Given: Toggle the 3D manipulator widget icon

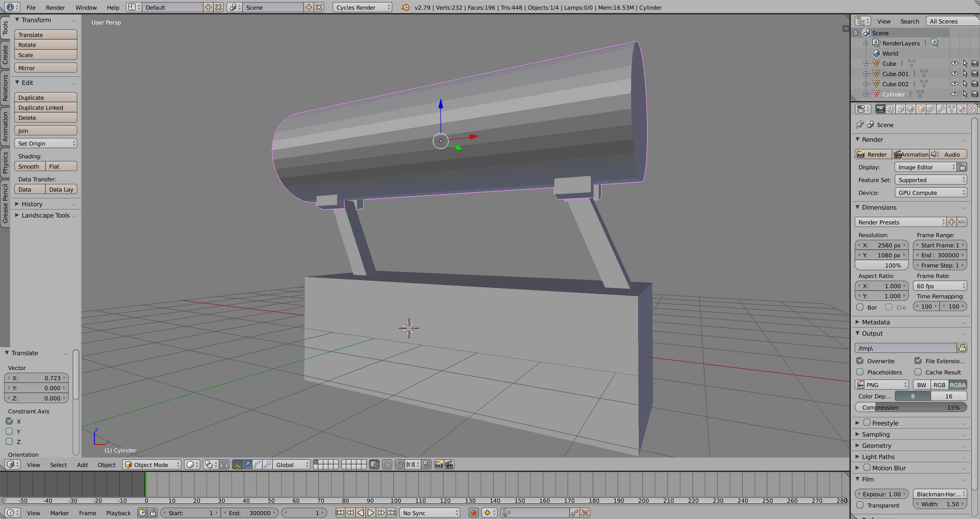Looking at the screenshot, I should point(237,465).
